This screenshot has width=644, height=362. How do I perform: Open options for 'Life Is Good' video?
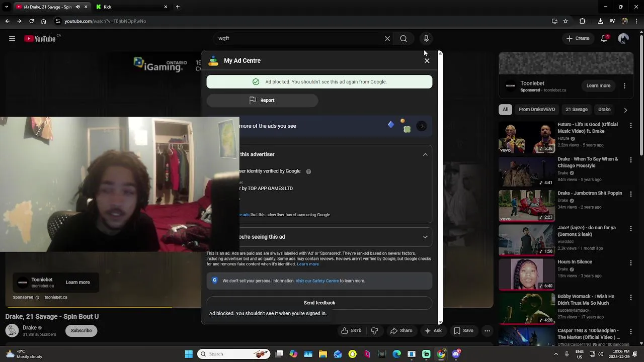pyautogui.click(x=631, y=125)
